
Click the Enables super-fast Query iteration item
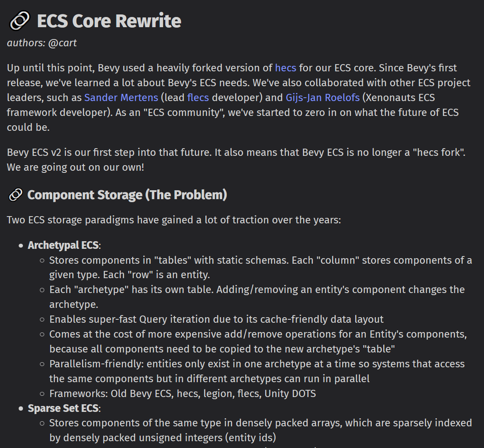click(216, 319)
